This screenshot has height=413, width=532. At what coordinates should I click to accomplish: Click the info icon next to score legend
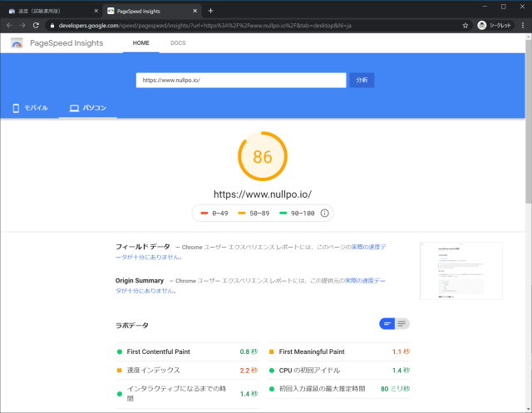click(x=325, y=213)
